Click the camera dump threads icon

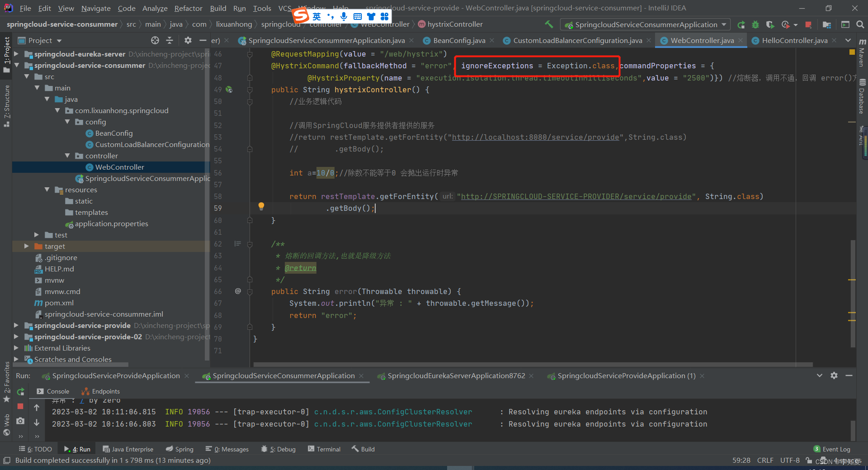point(20,421)
